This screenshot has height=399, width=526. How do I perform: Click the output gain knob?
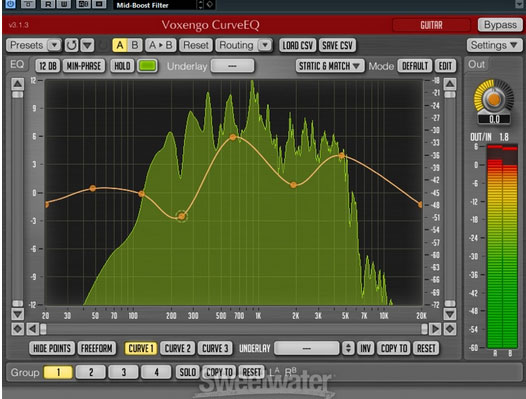494,99
